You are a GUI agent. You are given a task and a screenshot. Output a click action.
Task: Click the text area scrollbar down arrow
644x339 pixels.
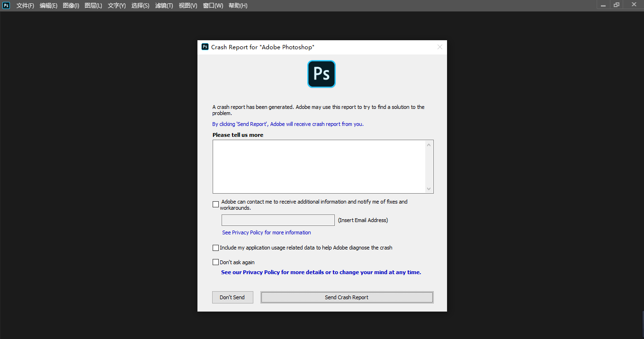[x=429, y=189]
